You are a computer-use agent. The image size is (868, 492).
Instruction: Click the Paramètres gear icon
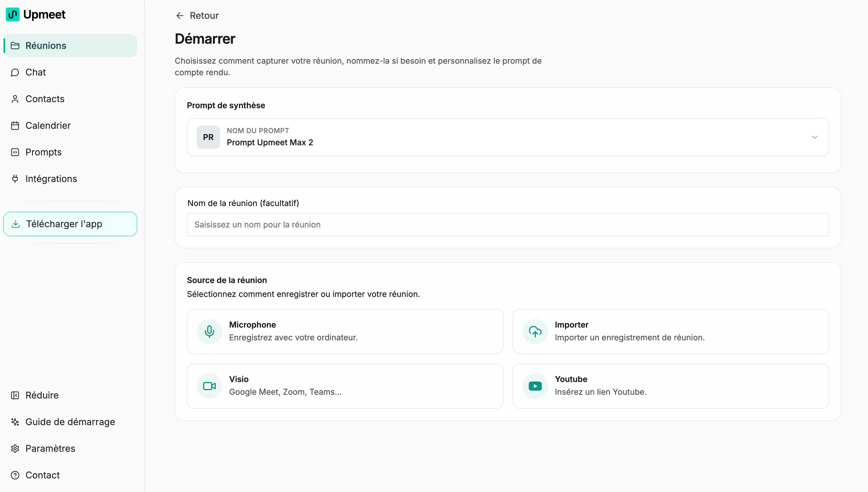point(15,448)
